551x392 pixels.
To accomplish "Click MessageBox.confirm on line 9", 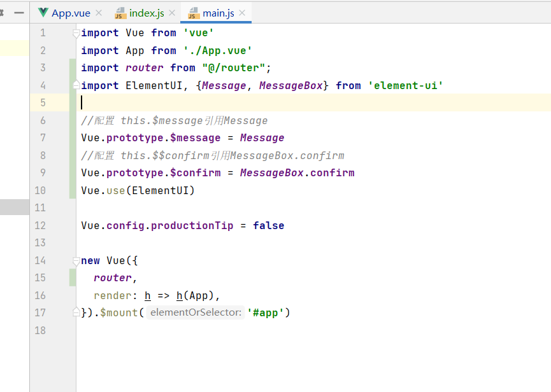I will point(297,173).
